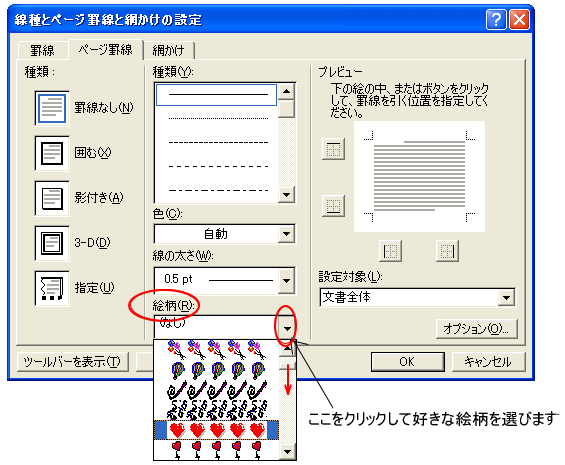Open the 線の太さ width dropdown arrow
Viewport: 565px width, 465px height.
287,280
